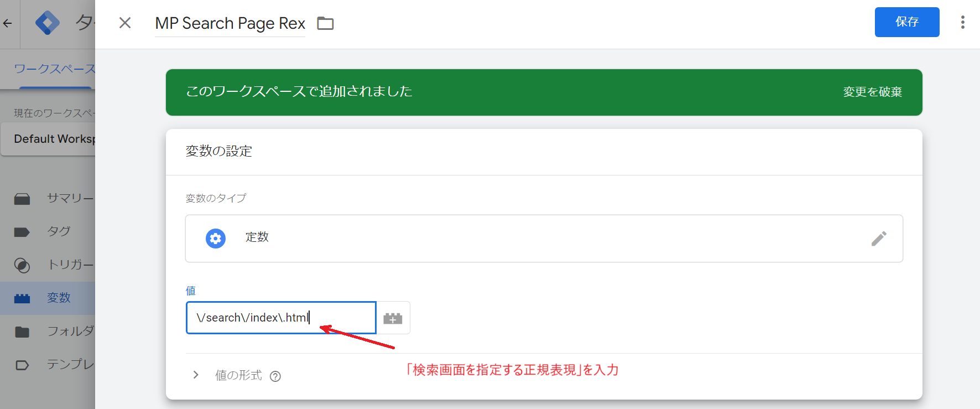The image size is (980, 409).
Task: Click the サマリー sidebar icon
Action: [x=22, y=199]
